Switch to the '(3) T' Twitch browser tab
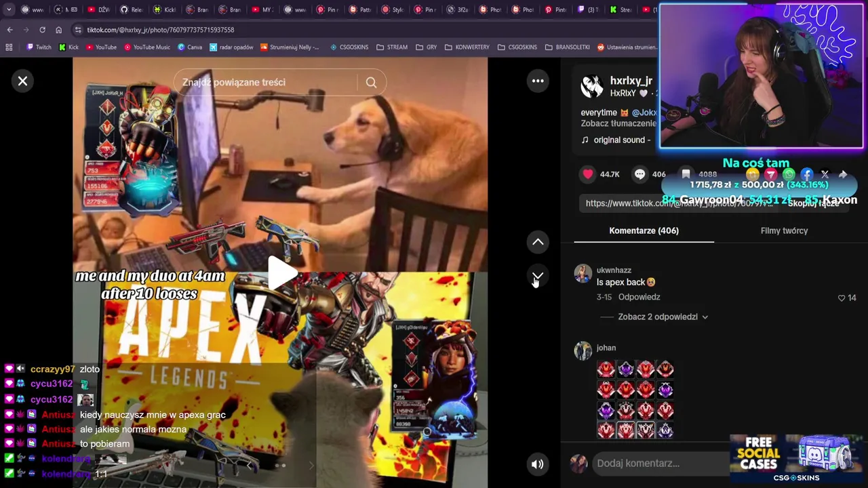 (x=587, y=9)
